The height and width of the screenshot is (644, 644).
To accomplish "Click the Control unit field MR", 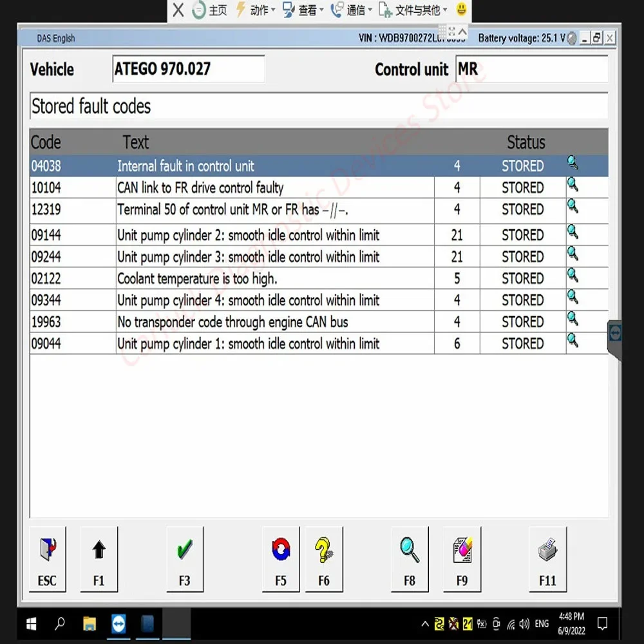I will point(532,69).
